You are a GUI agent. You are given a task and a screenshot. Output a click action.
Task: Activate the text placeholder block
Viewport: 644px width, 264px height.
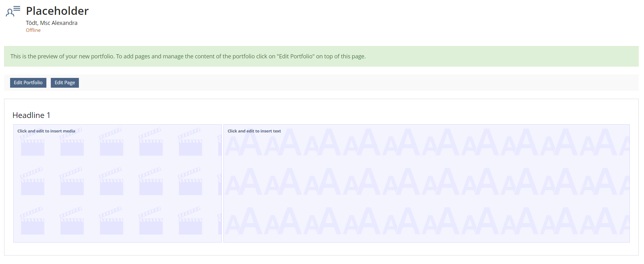tap(426, 189)
